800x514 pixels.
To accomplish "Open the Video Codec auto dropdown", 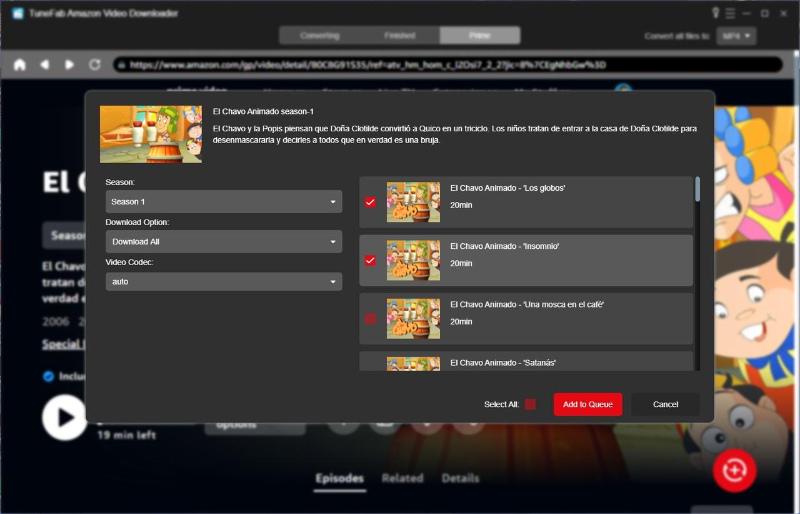I will click(224, 282).
